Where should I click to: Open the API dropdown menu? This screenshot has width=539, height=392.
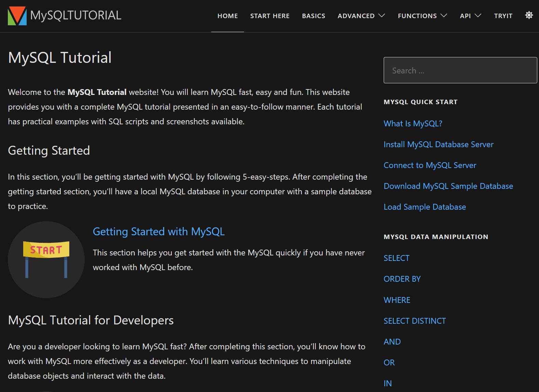point(470,16)
